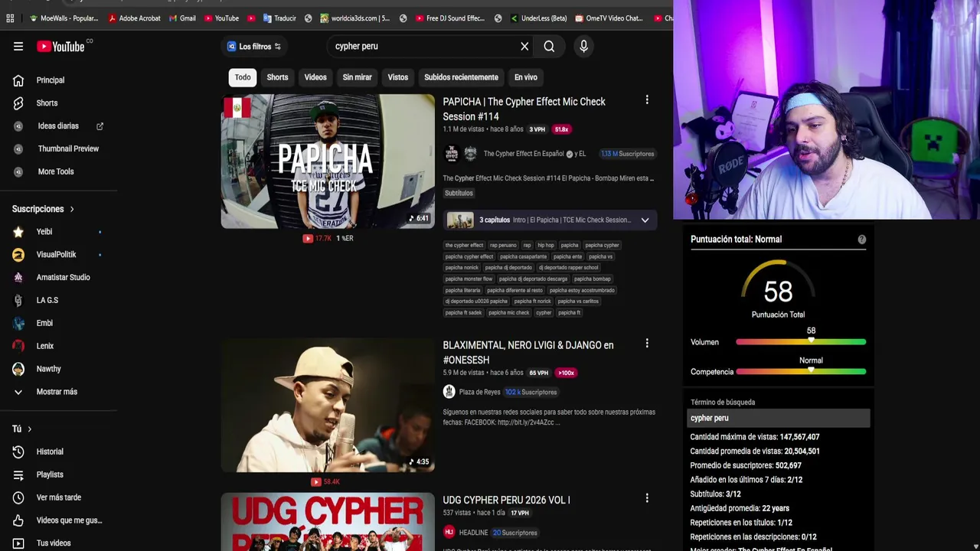Open the Nawthy subscription channel

click(x=48, y=370)
